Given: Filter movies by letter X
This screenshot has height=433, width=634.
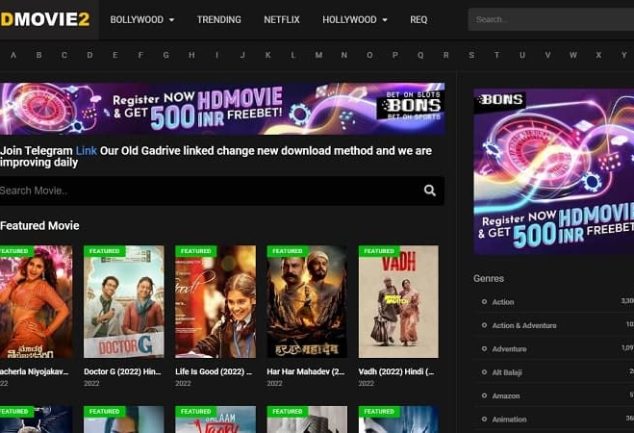Looking at the screenshot, I should pos(598,55).
